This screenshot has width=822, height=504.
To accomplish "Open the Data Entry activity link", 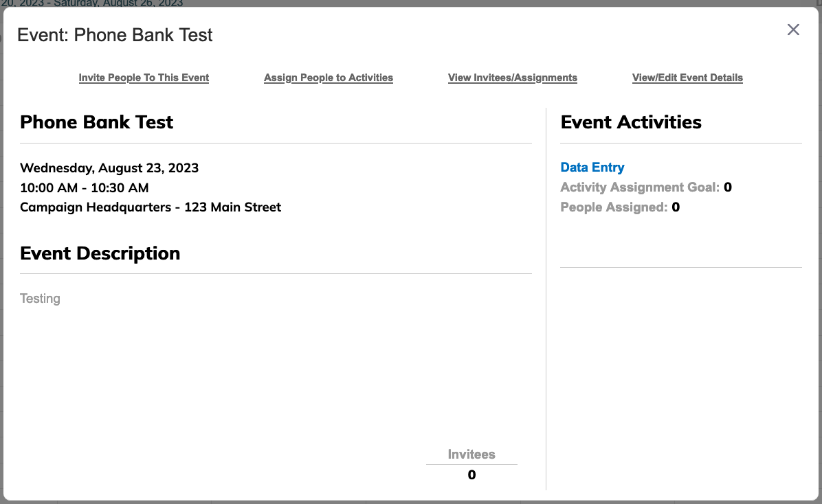I will (592, 167).
